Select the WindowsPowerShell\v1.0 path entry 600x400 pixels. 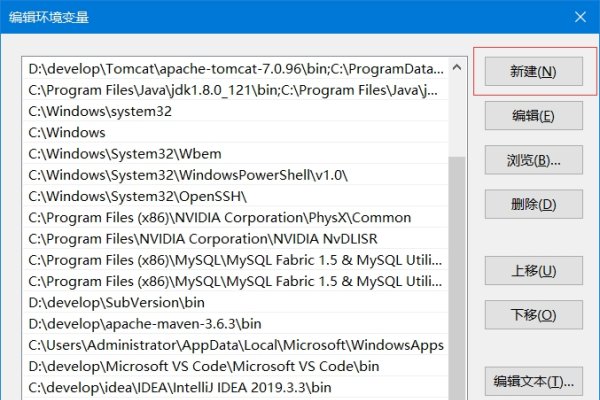188,174
